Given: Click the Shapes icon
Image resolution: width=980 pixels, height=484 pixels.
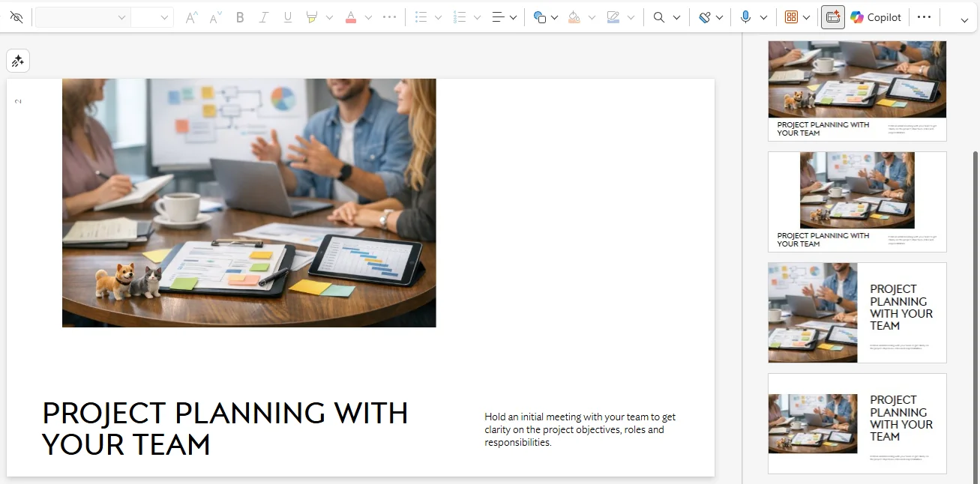Looking at the screenshot, I should pos(540,17).
